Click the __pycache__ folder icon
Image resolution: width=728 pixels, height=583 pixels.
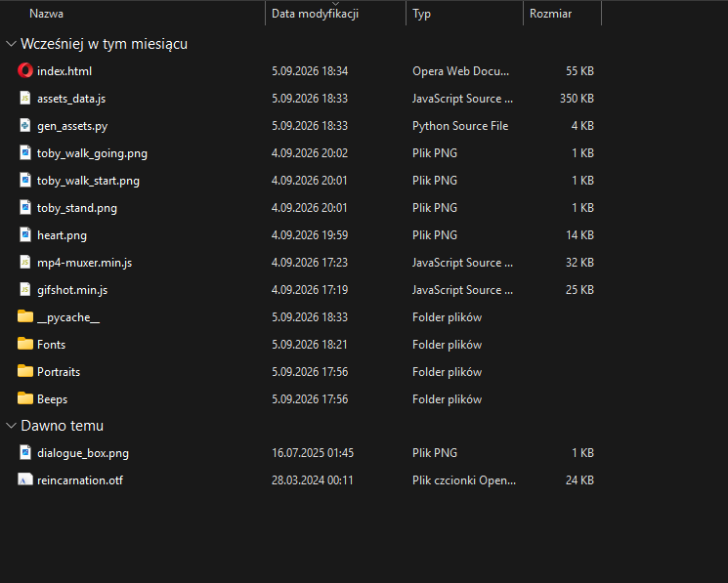point(25,316)
